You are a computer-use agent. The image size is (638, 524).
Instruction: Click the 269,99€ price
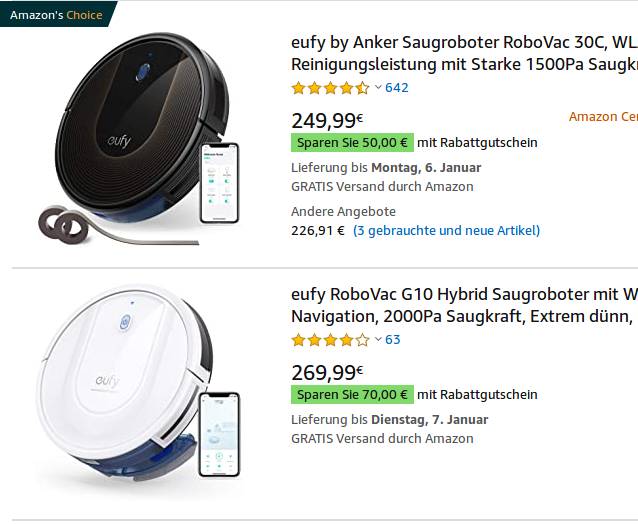pyautogui.click(x=327, y=372)
